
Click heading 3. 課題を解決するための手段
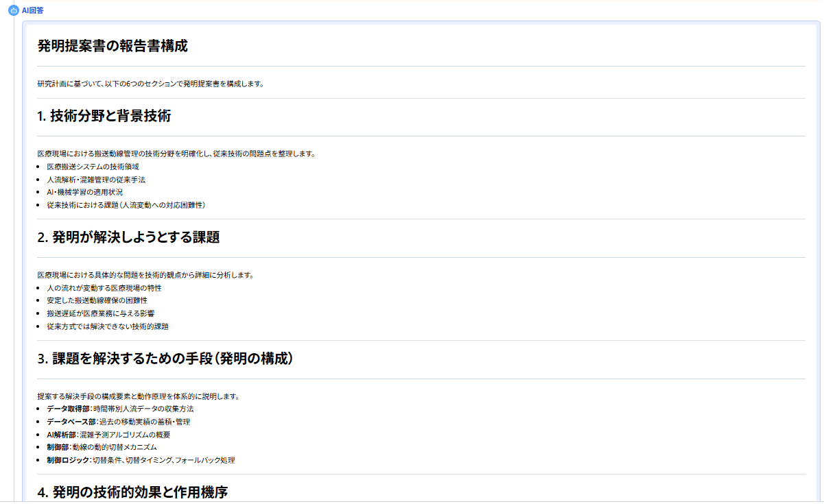click(x=165, y=359)
